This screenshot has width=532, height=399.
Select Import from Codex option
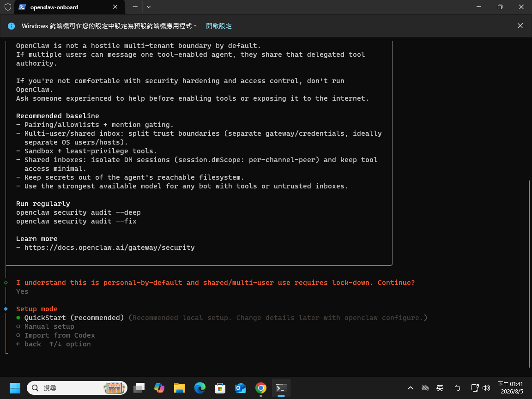point(55,335)
